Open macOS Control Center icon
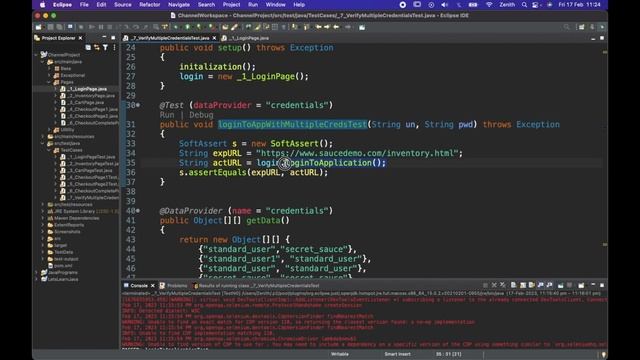This screenshot has width=640, height=360. (x=535, y=5)
